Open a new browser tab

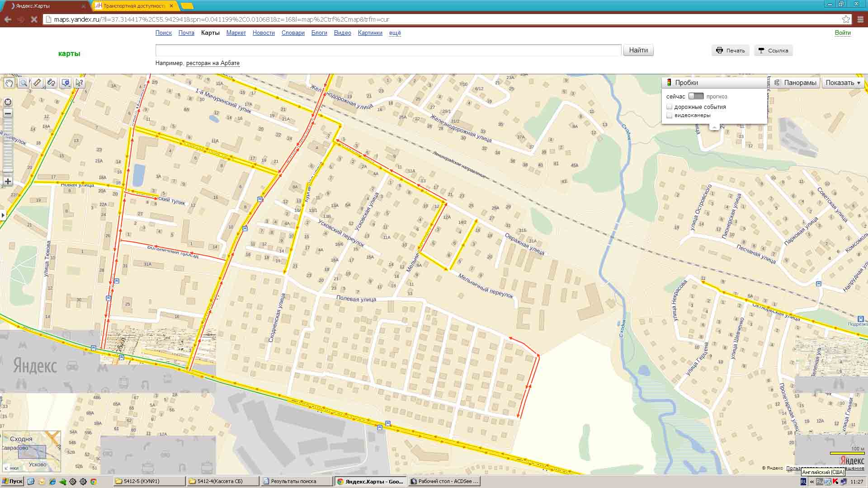(x=187, y=6)
